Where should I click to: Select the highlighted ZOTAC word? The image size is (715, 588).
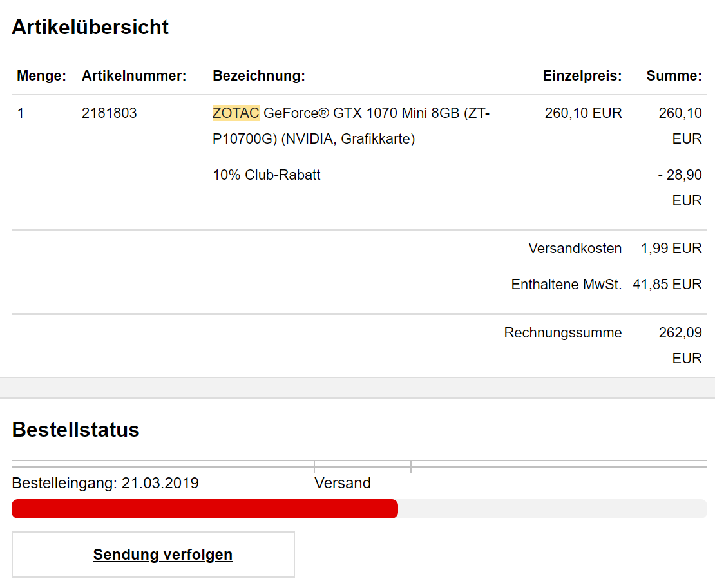[x=236, y=113]
